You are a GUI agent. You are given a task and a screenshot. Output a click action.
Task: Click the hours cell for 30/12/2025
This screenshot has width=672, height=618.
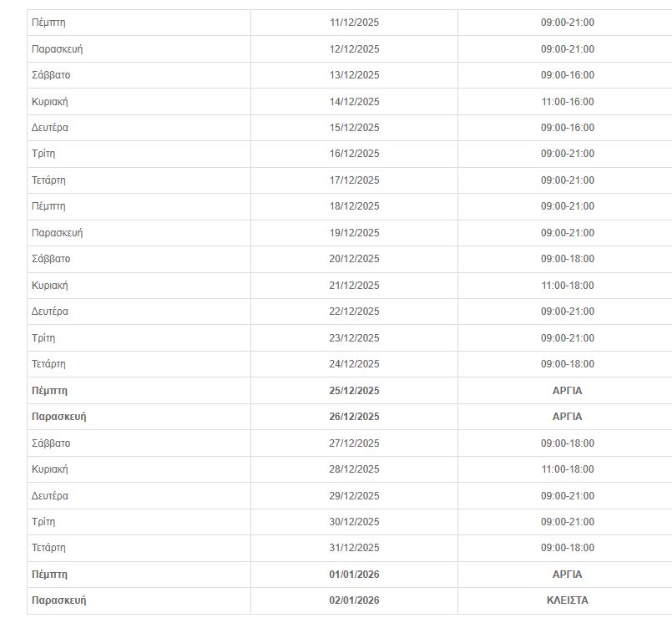567,522
